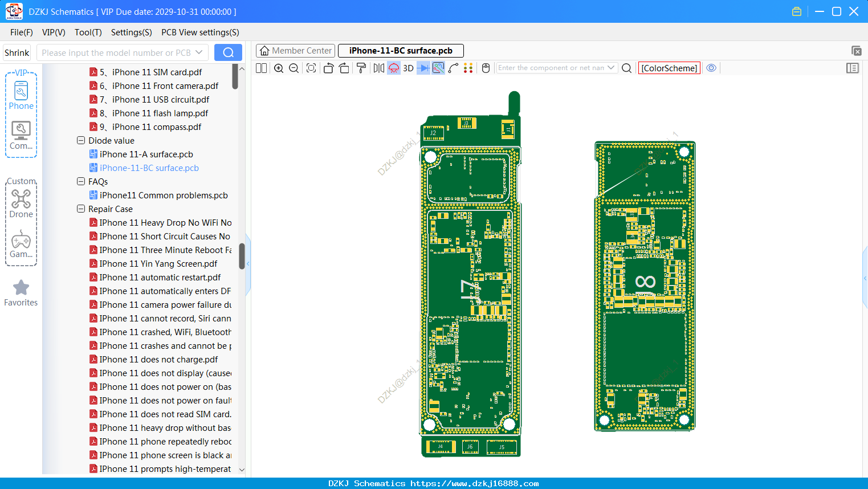Collapse the Diode value tree node
Screen dimensions: 868x489
(x=81, y=140)
